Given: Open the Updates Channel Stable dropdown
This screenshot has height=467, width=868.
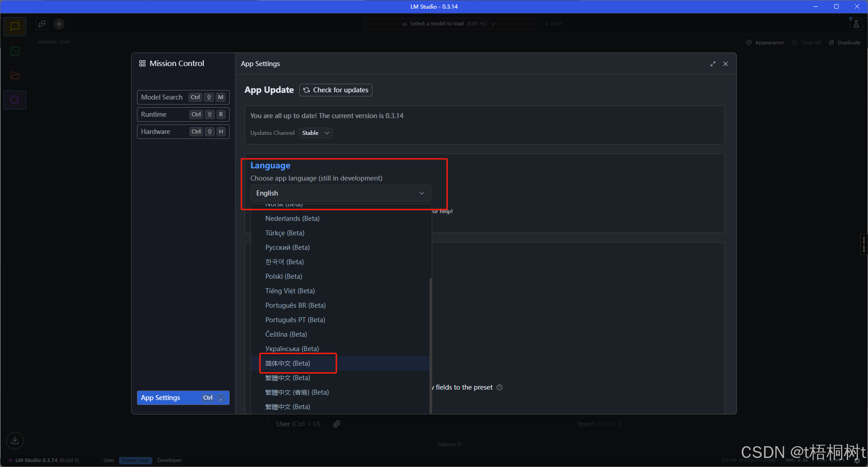Looking at the screenshot, I should click(316, 133).
